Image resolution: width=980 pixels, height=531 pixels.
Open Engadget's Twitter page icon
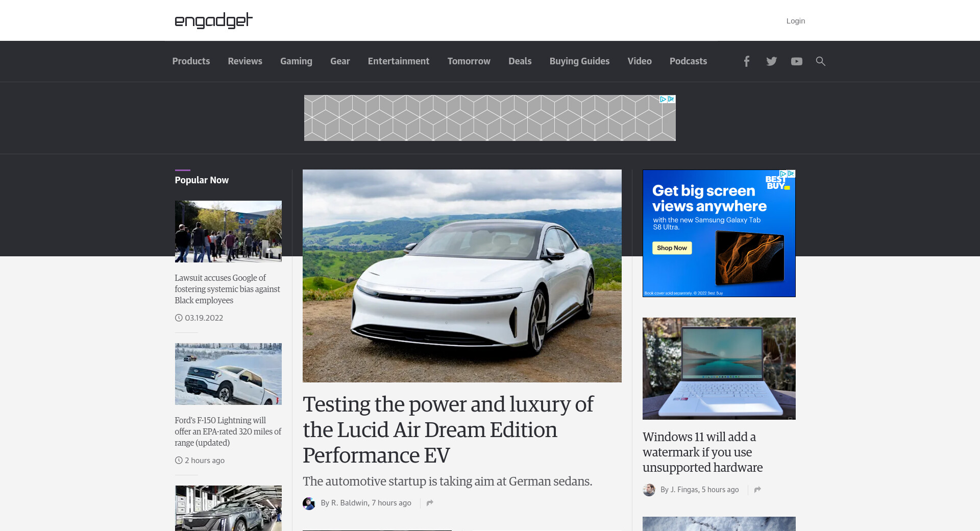(771, 61)
